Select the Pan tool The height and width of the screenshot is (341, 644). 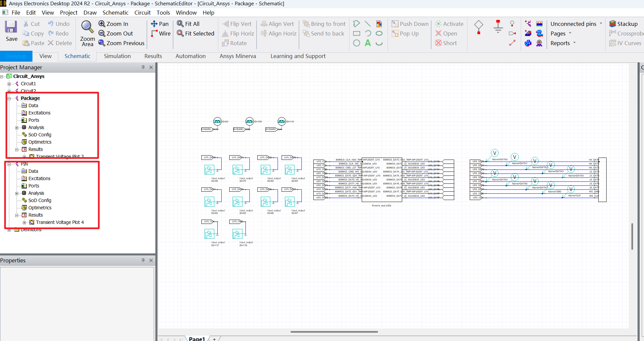160,24
